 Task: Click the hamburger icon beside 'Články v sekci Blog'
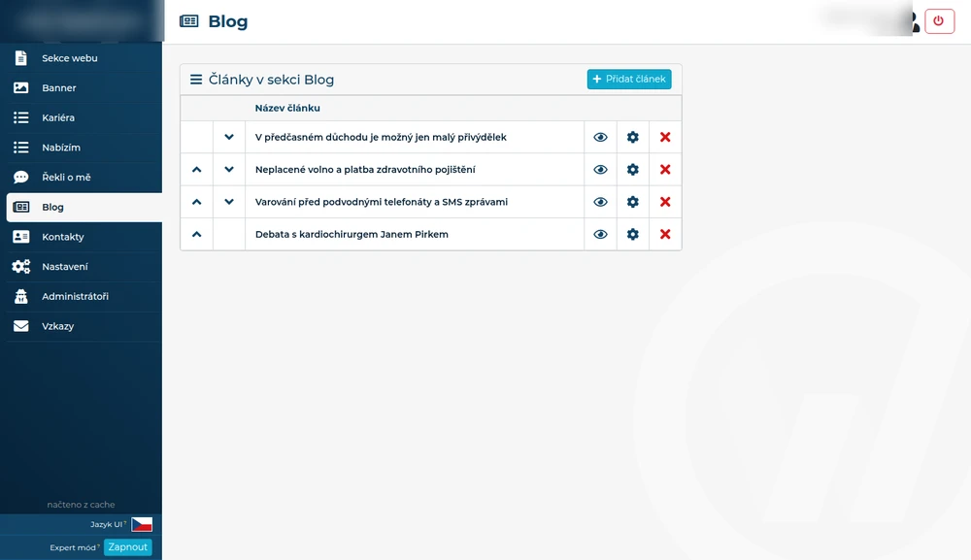[x=196, y=80]
